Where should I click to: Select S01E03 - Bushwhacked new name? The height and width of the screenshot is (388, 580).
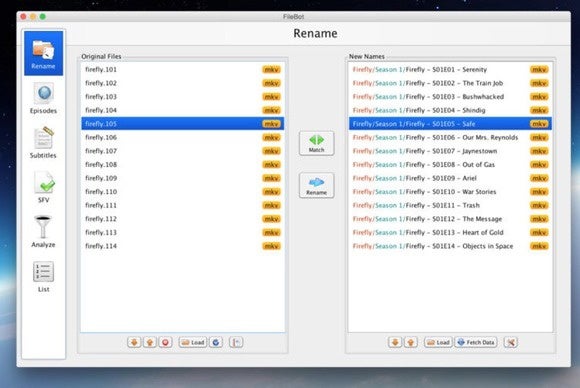(450, 97)
